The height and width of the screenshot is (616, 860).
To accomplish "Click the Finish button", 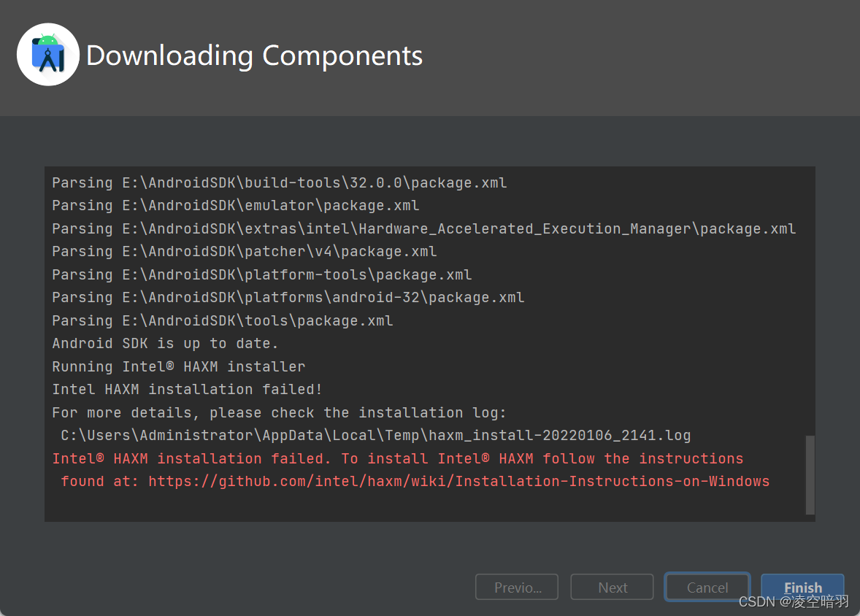I will tap(802, 588).
